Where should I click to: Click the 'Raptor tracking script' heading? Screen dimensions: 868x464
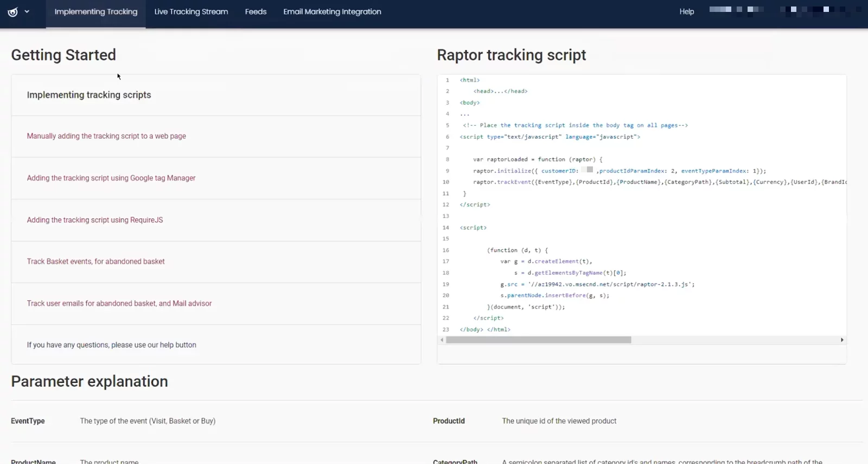(512, 55)
